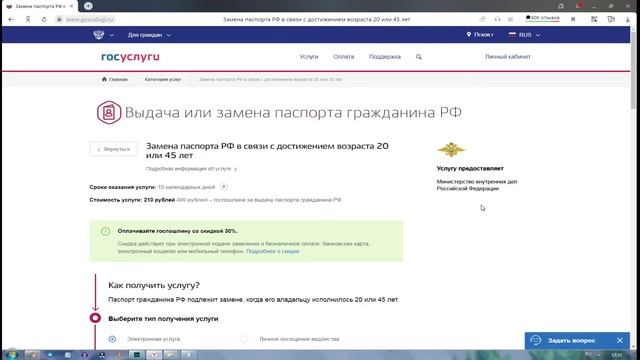Click the lock icon before site address
The height and width of the screenshot is (360, 640).
[60, 19]
